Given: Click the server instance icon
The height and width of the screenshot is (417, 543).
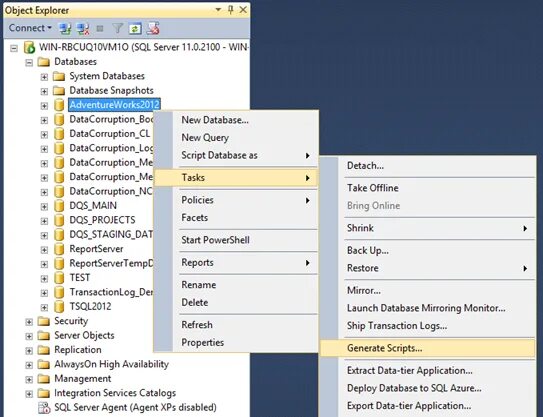Looking at the screenshot, I should [x=29, y=47].
